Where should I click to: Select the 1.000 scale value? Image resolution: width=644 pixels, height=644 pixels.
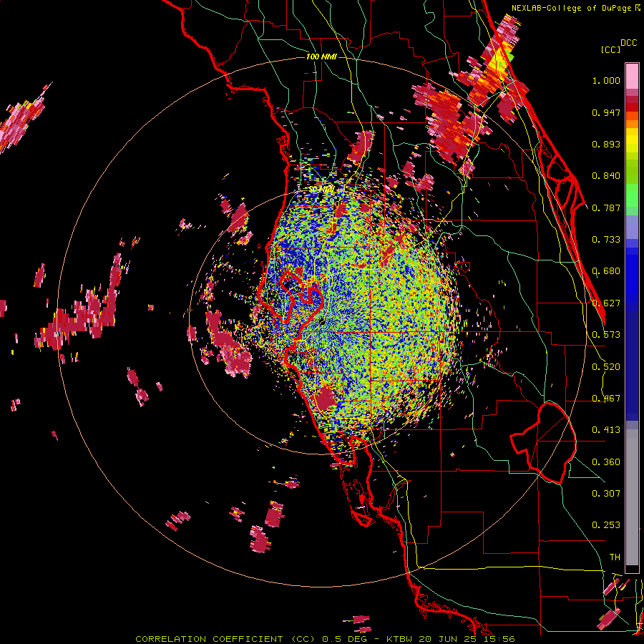(606, 80)
